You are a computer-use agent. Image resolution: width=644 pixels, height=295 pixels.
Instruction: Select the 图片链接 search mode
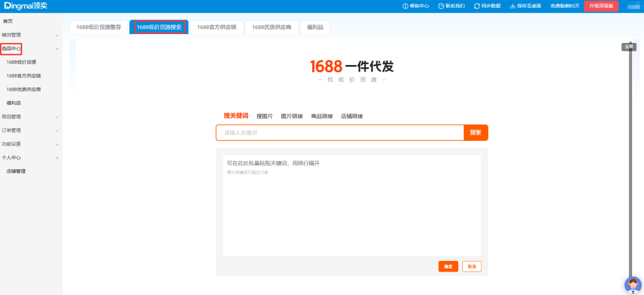(292, 116)
